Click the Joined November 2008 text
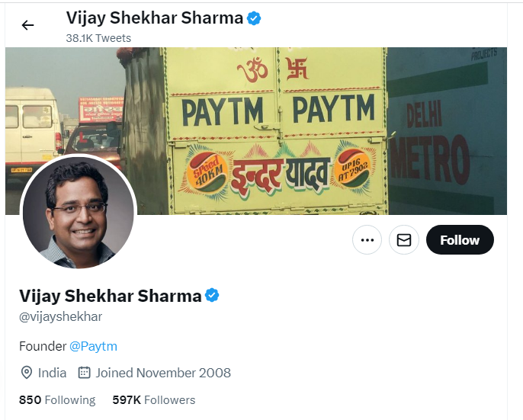 [163, 373]
